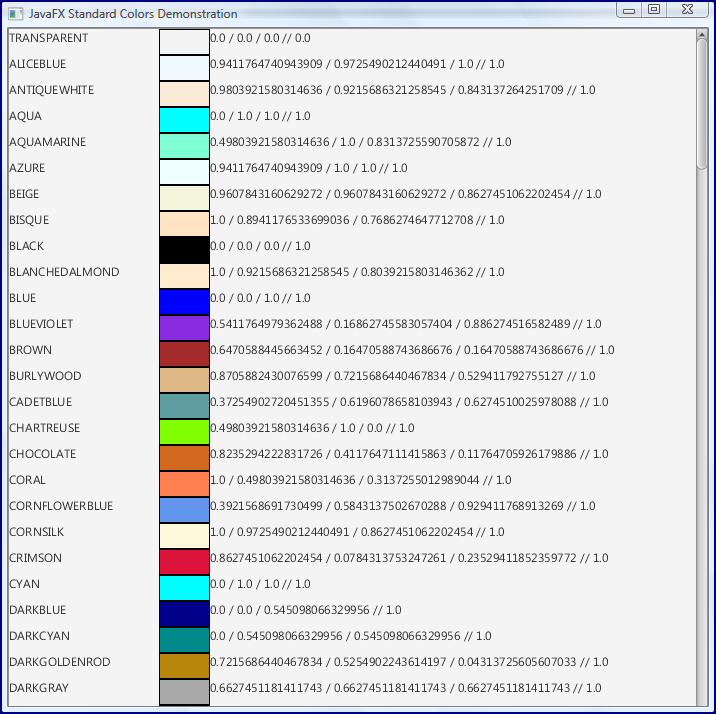Click the BLANCHEDALMOND label text
Image resolution: width=716 pixels, height=714 pixels.
click(64, 272)
